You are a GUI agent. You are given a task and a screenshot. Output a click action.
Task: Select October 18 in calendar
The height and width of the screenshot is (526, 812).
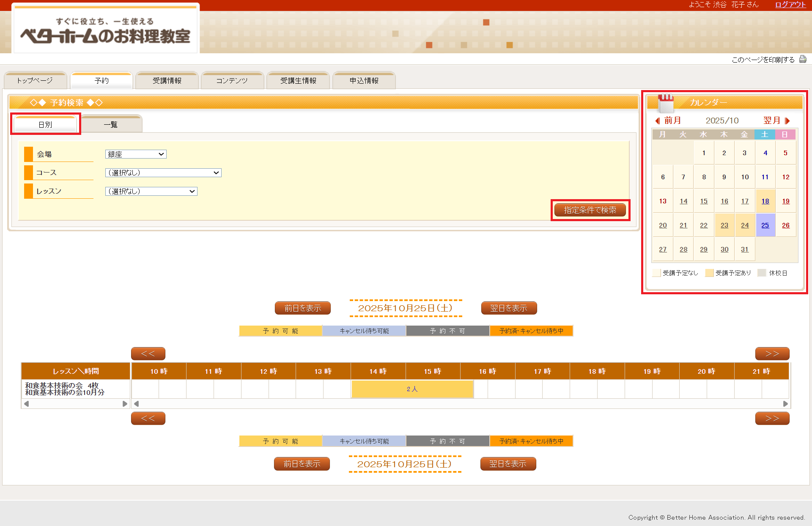click(x=765, y=201)
